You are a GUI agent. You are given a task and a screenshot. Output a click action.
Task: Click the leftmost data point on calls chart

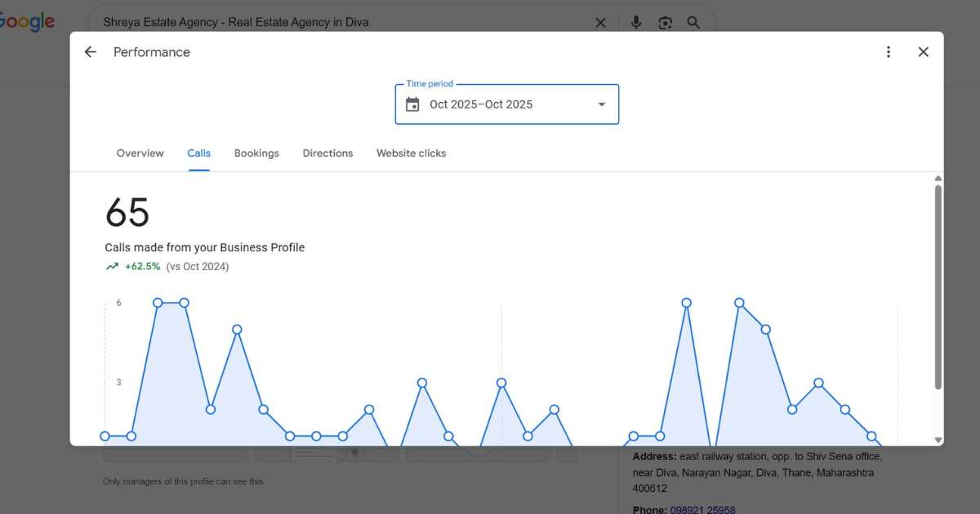click(x=105, y=436)
